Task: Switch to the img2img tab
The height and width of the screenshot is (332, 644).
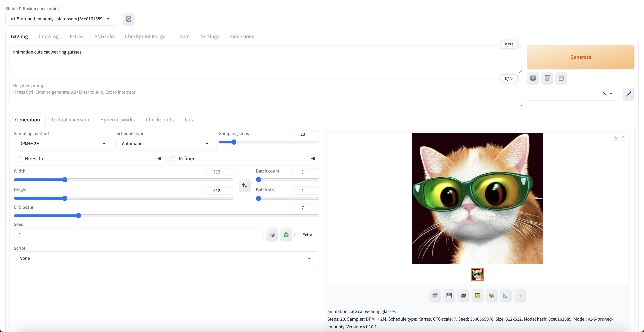Action: pos(49,37)
